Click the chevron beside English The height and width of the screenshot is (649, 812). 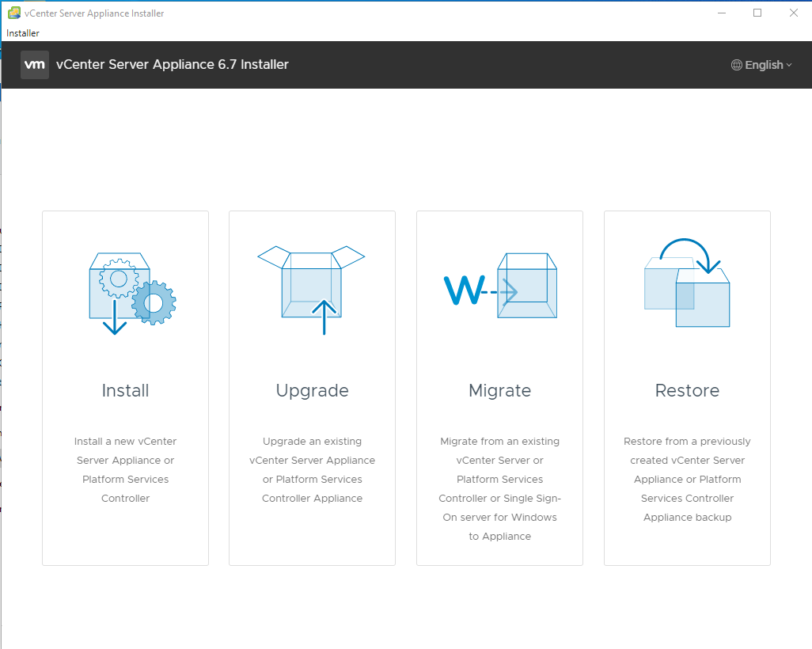[x=789, y=65]
